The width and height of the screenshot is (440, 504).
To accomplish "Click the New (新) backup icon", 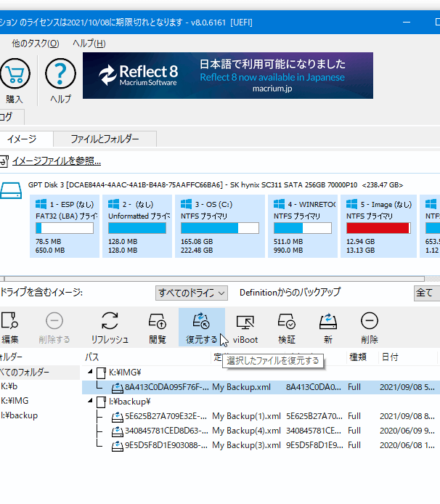I will [328, 321].
